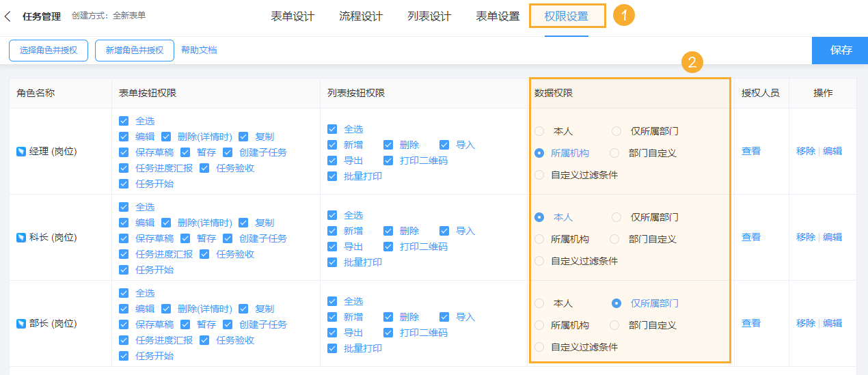The image size is (868, 375).
Task: Click the 数据权限 column header
Action: [554, 93]
